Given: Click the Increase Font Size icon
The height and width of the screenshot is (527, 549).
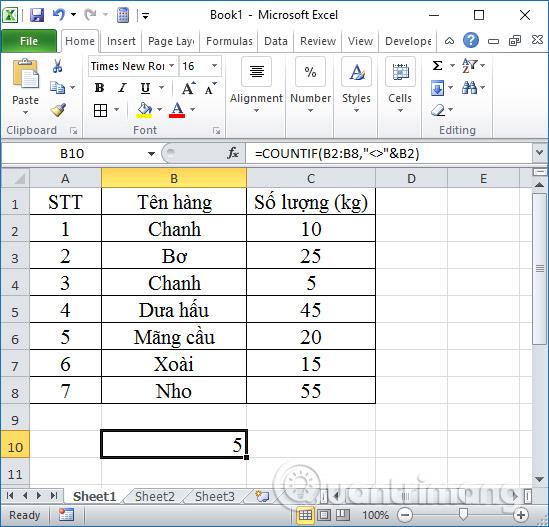Looking at the screenshot, I should click(189, 88).
